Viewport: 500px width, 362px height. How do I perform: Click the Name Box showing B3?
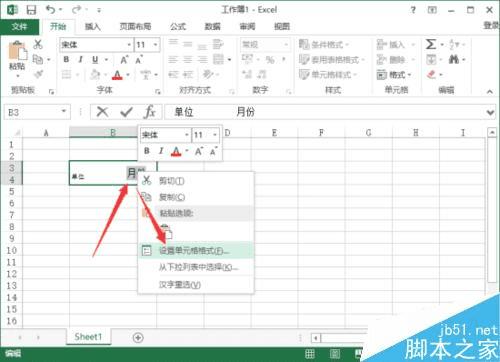coord(37,112)
